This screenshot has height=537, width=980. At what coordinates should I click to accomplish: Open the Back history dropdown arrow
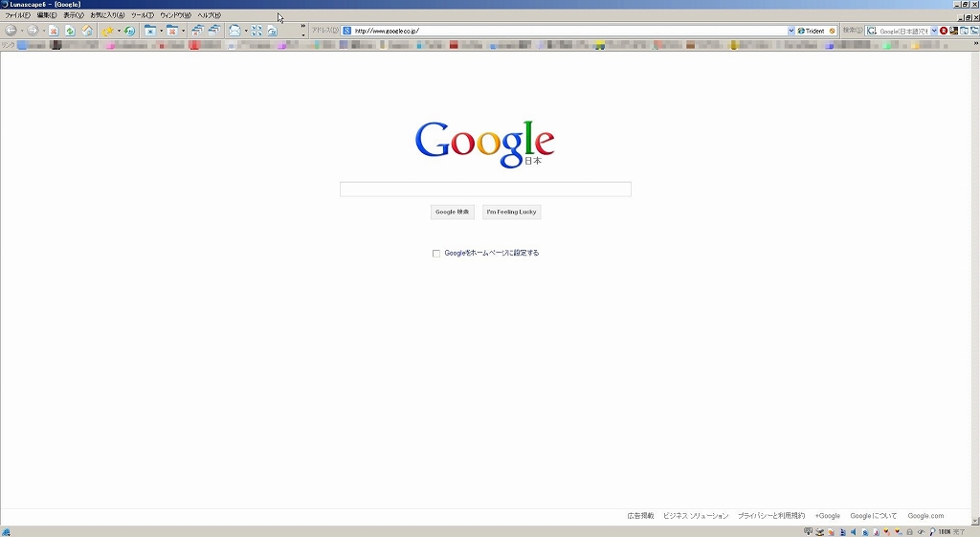pos(22,31)
